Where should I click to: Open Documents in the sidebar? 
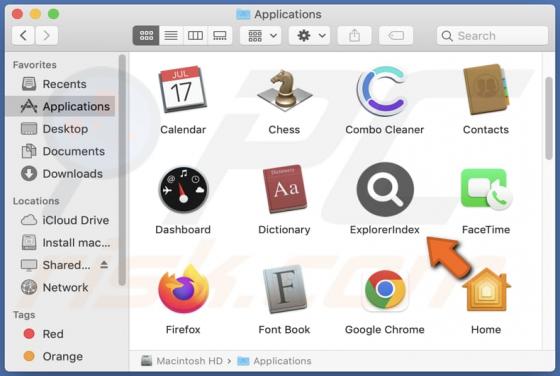tap(61, 151)
